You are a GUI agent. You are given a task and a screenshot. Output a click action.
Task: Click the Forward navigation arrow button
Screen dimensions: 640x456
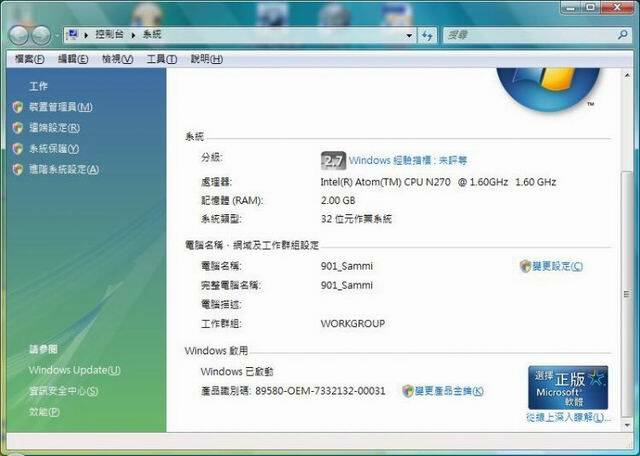point(41,36)
